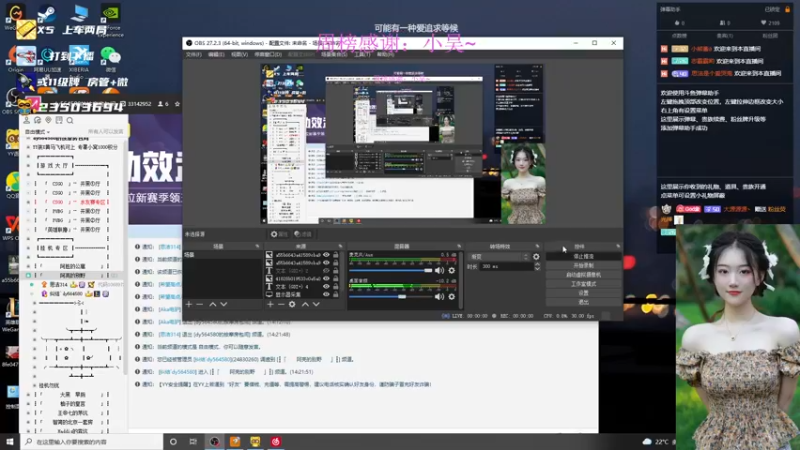Collapse 挂机专区 channel group in YY tree
This screenshot has height=450, width=800.
[29, 248]
